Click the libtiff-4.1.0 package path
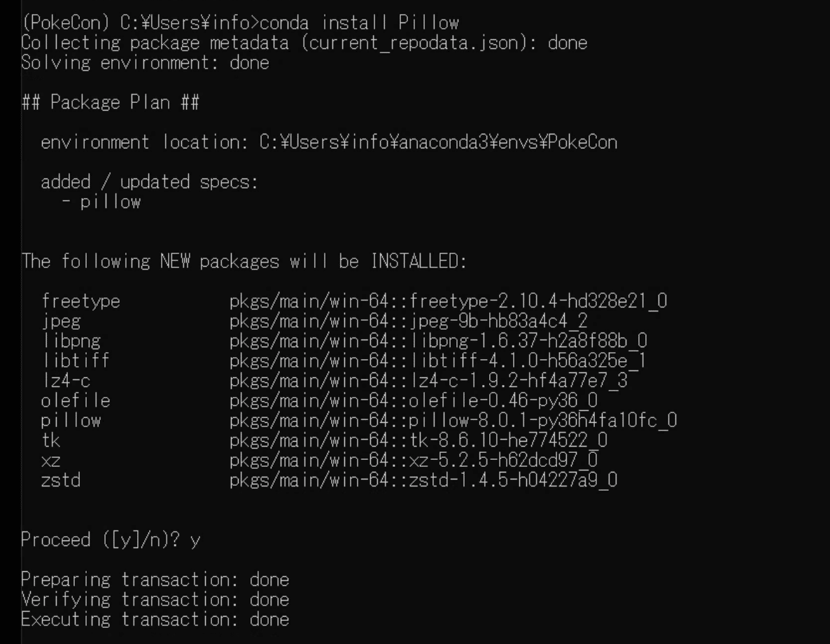 click(x=437, y=361)
